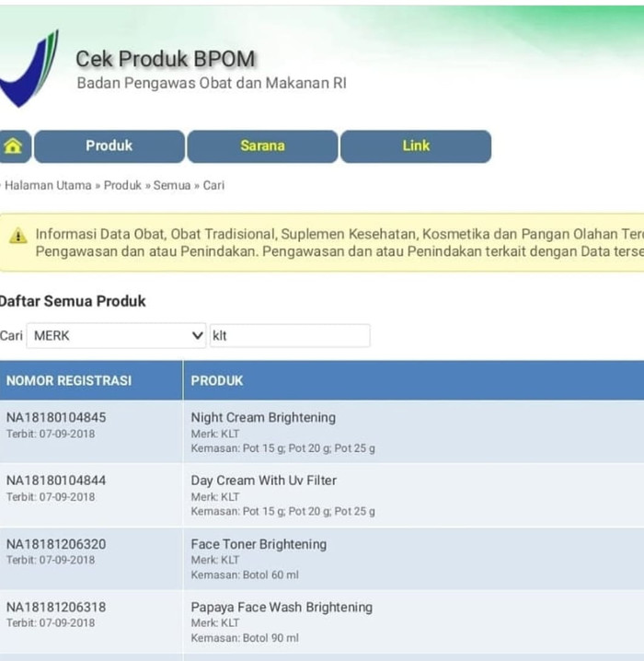Click the Cari breadcrumb item
The width and height of the screenshot is (644, 661).
pos(213,185)
